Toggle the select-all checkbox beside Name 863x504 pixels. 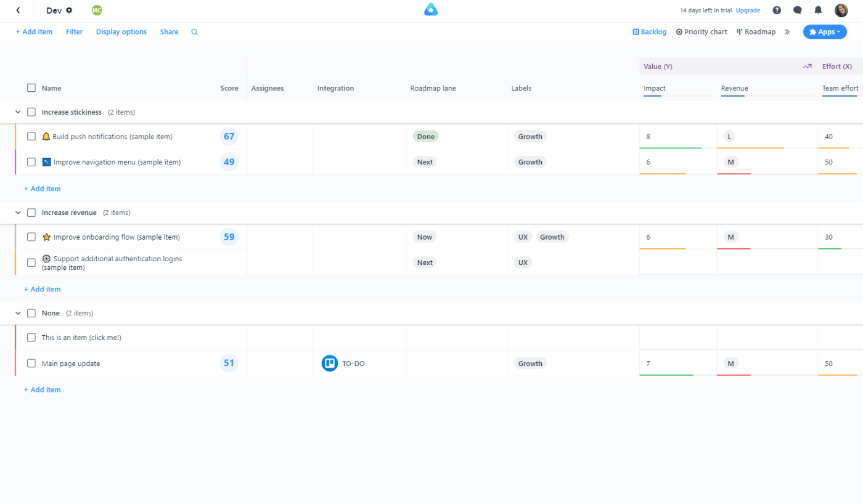coord(31,88)
